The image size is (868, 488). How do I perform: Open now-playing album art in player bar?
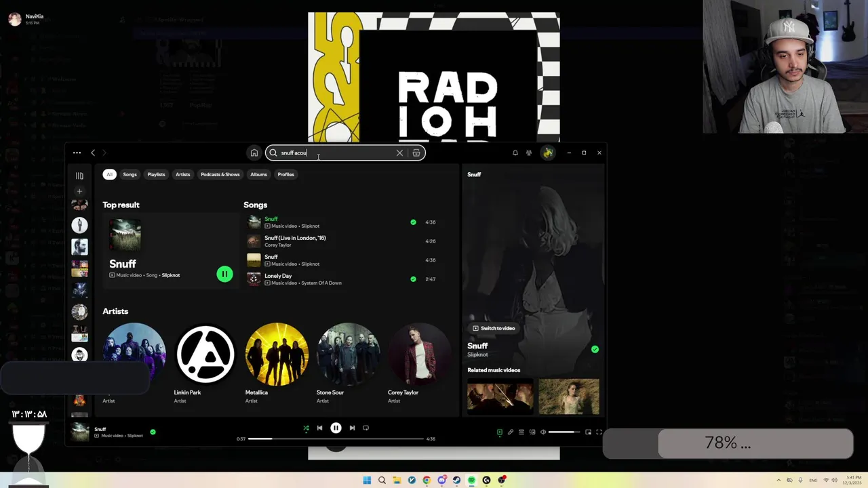pyautogui.click(x=80, y=432)
